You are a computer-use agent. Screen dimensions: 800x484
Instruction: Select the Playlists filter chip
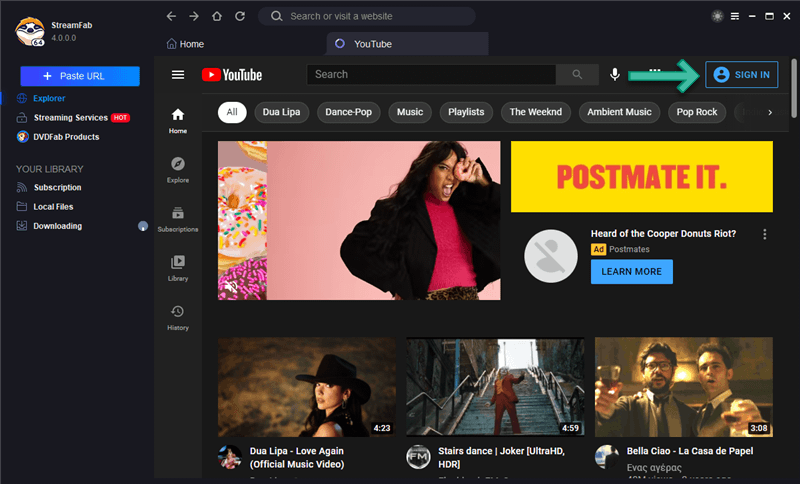(x=466, y=112)
